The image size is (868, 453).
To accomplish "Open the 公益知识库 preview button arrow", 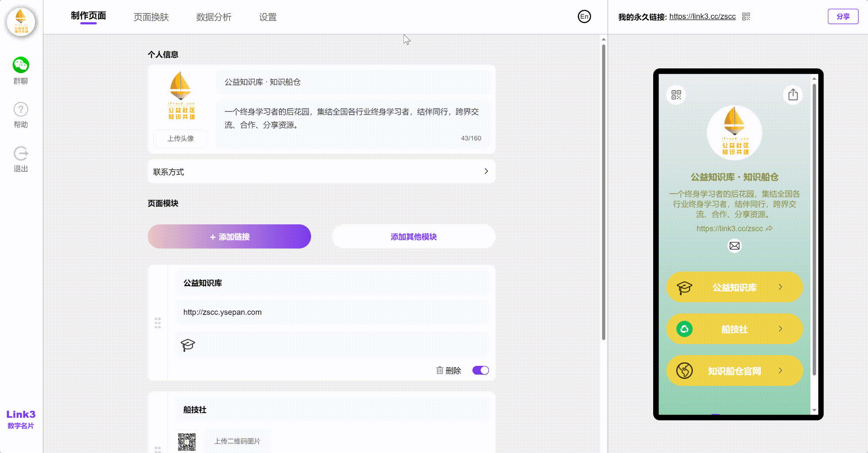I will tap(780, 287).
